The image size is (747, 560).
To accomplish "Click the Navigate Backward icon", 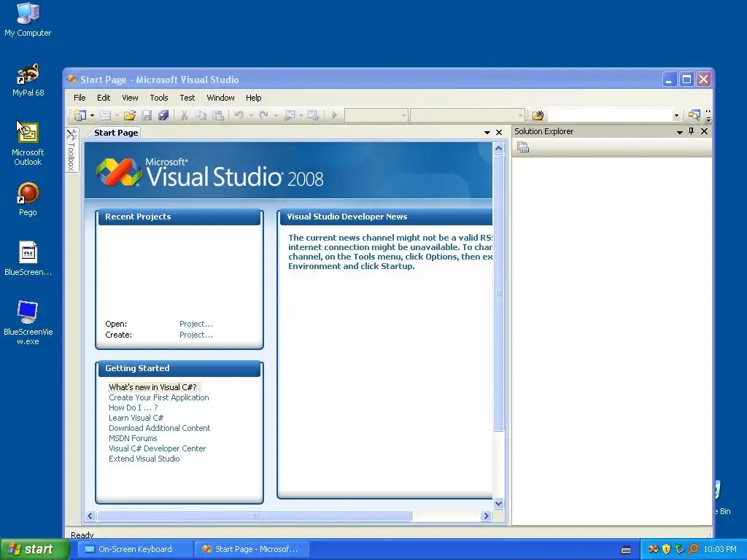I will coord(289,115).
